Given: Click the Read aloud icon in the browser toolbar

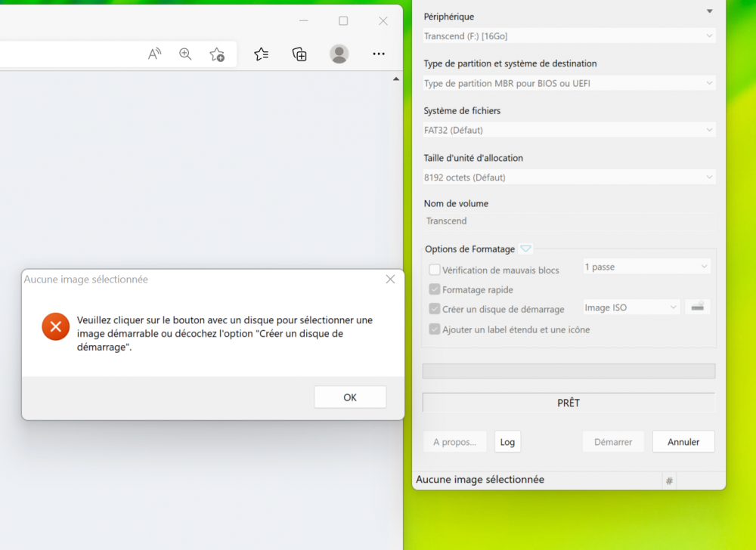Looking at the screenshot, I should 154,54.
